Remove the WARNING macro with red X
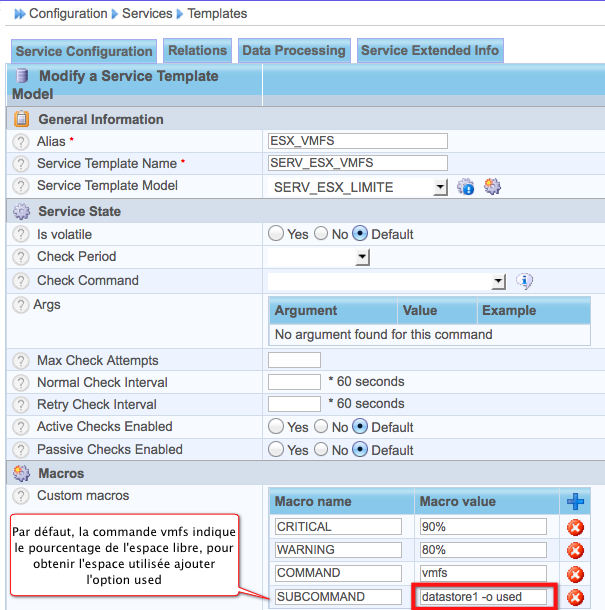This screenshot has height=610, width=605. click(575, 550)
